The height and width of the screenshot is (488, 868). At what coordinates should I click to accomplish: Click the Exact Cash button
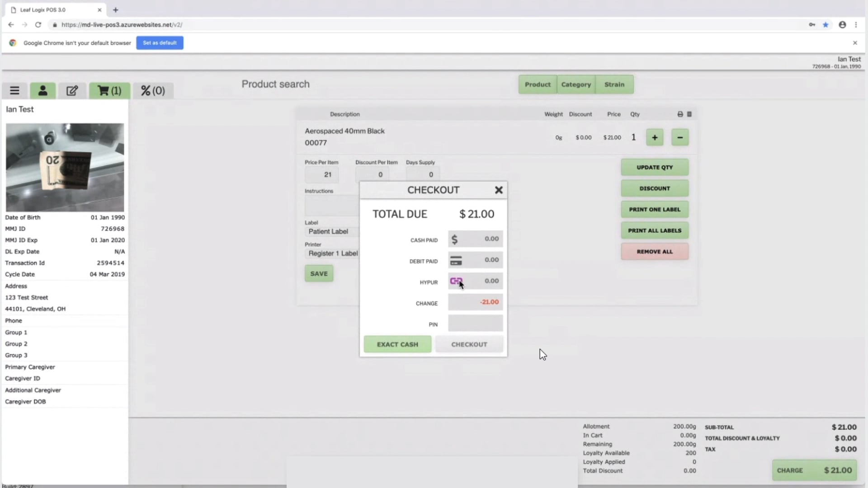[x=397, y=344]
